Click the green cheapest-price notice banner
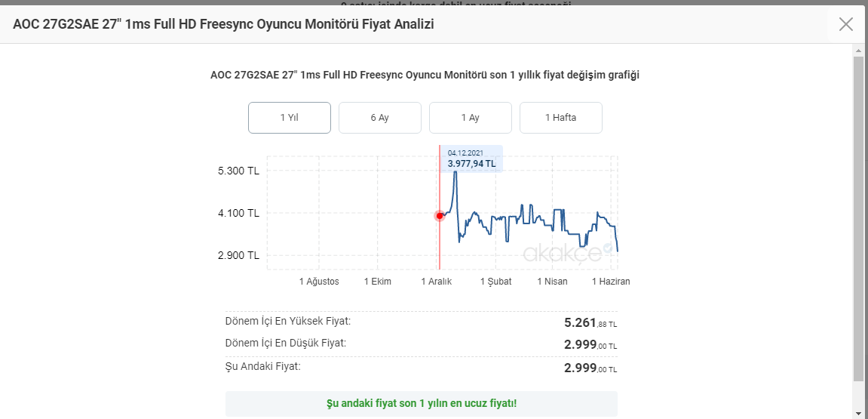 421,403
